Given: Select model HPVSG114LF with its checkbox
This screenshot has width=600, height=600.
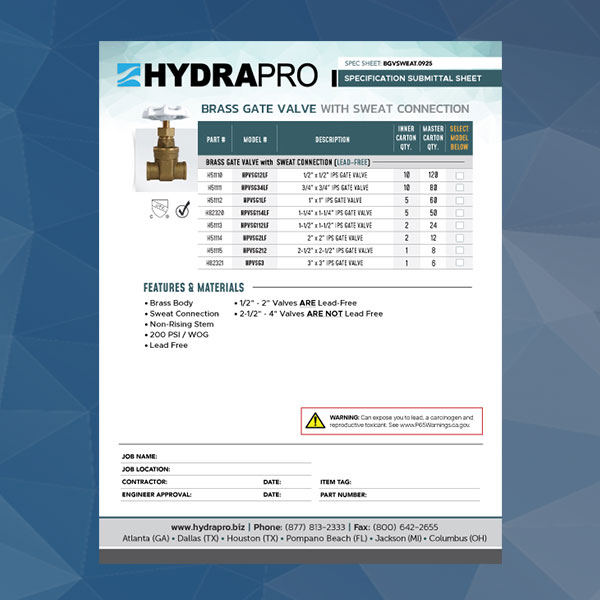Looking at the screenshot, I should click(460, 213).
